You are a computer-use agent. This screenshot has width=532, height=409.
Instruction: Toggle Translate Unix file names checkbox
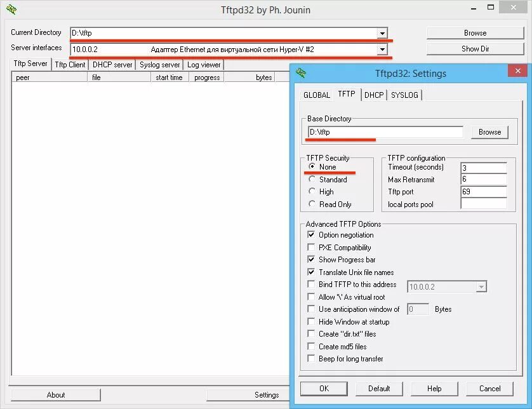311,272
